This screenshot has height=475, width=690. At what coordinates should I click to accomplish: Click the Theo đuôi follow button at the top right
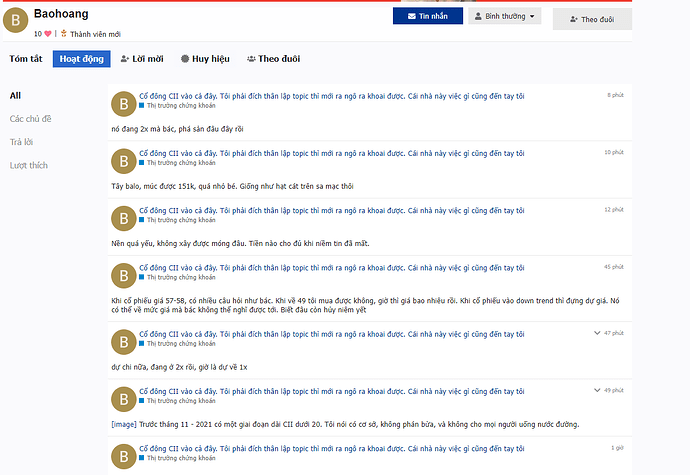tap(592, 19)
